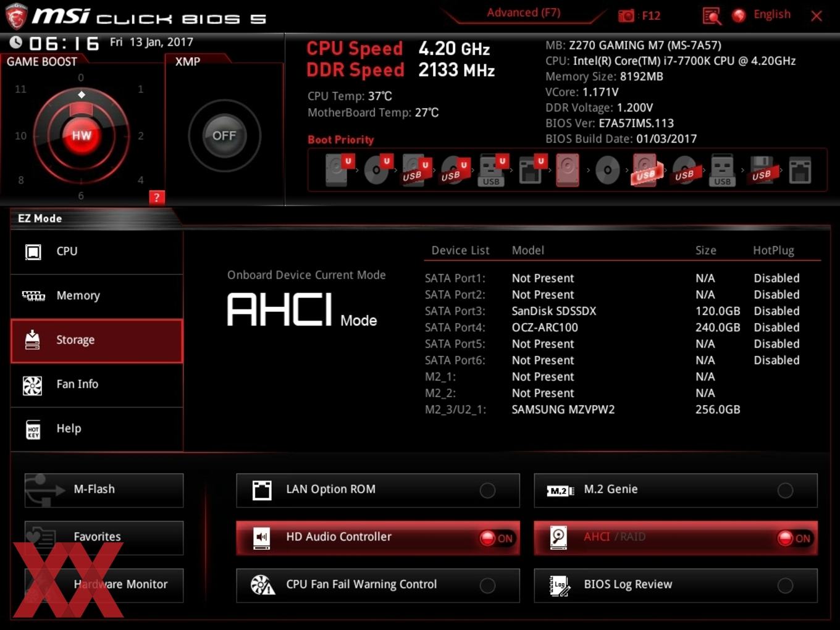Open the Favorites menu

pos(104,537)
